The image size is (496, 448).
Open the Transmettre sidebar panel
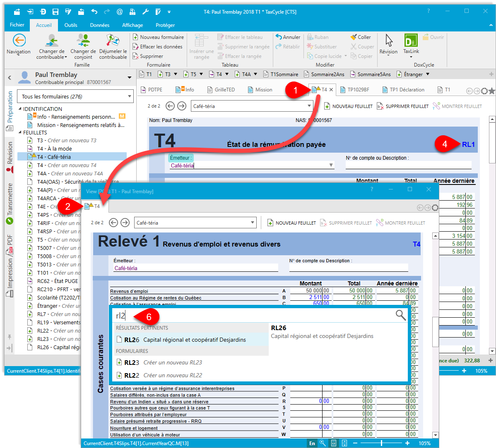click(x=10, y=204)
